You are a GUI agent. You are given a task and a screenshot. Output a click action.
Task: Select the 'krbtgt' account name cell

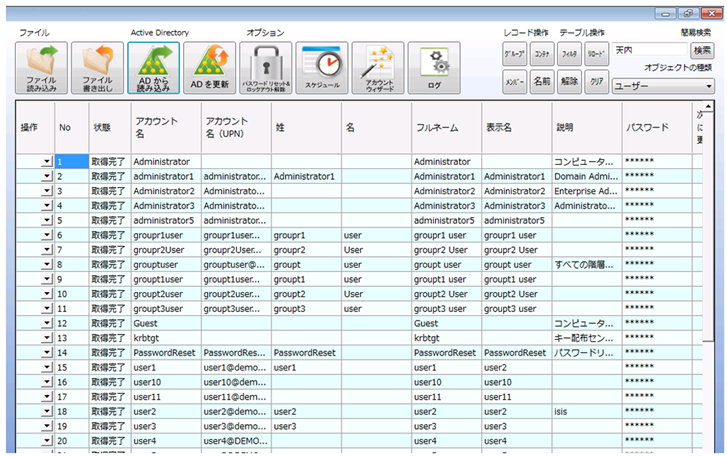tap(166, 338)
